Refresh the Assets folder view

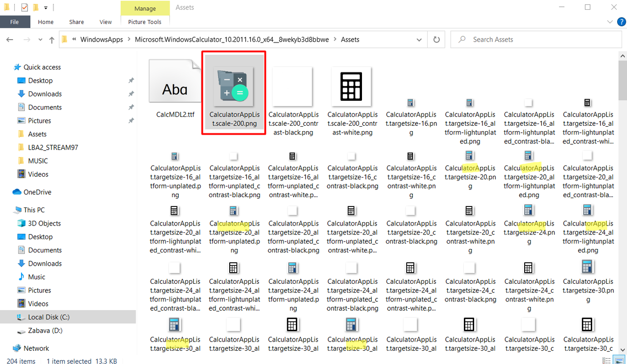pyautogui.click(x=435, y=40)
